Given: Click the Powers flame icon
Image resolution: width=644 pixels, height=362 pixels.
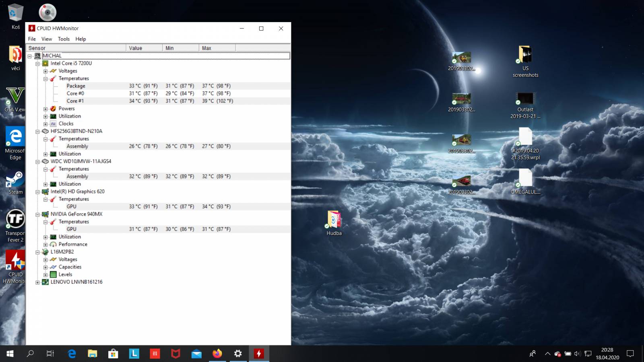Looking at the screenshot, I should (x=53, y=109).
